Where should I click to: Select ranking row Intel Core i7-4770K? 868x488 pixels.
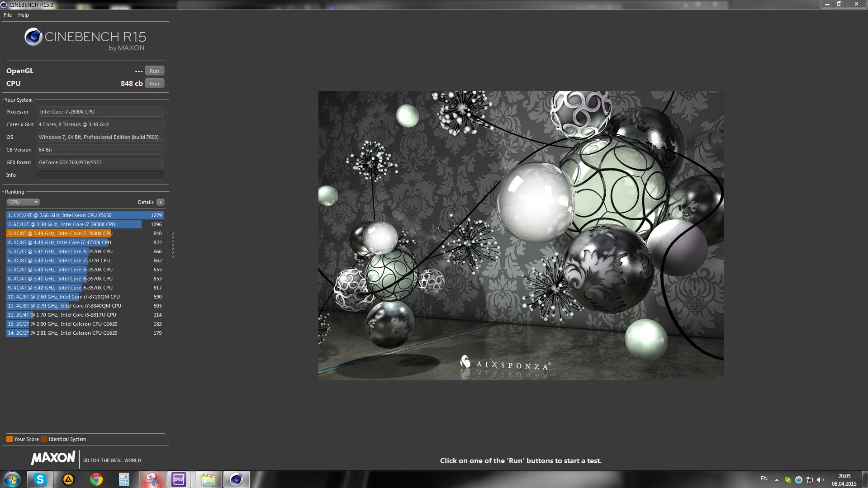[85, 242]
